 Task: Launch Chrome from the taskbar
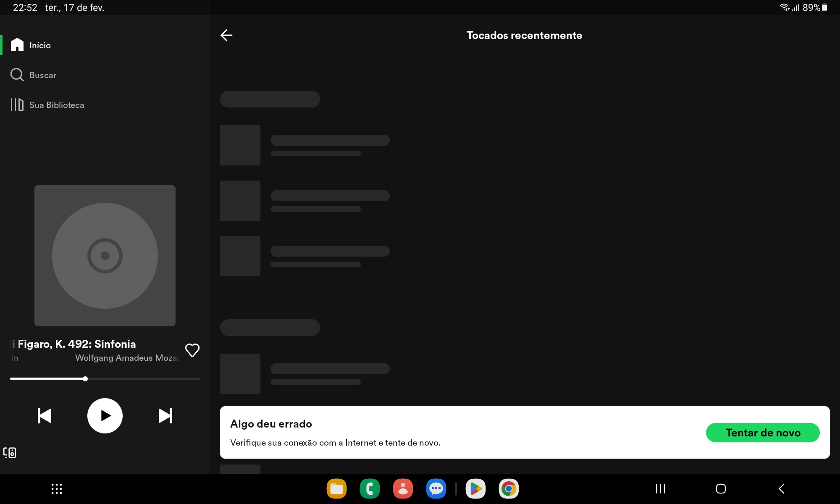click(509, 489)
